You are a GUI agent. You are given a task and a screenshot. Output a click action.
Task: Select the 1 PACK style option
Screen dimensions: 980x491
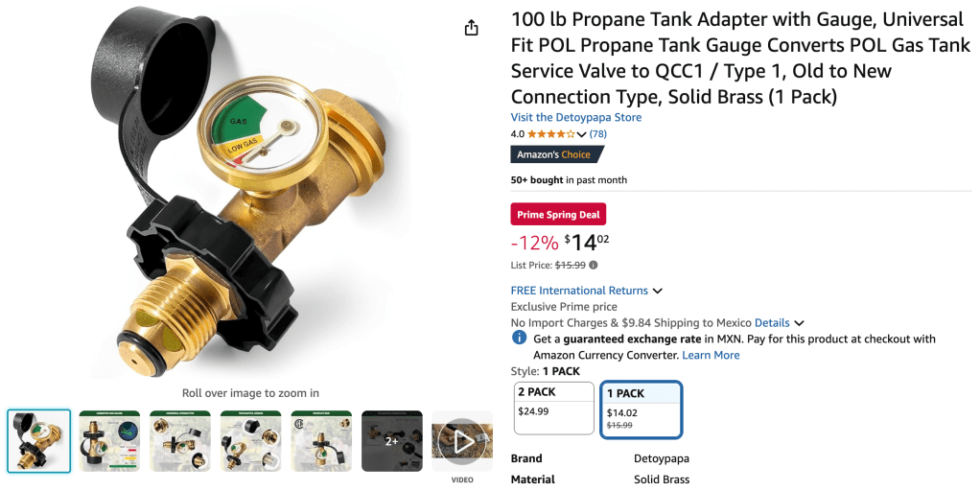click(642, 408)
